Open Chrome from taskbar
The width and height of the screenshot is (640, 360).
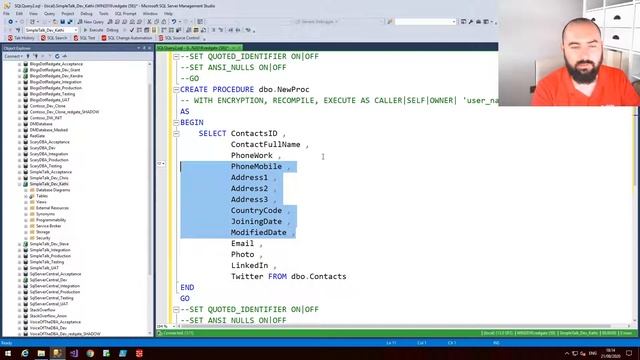pos(90,353)
